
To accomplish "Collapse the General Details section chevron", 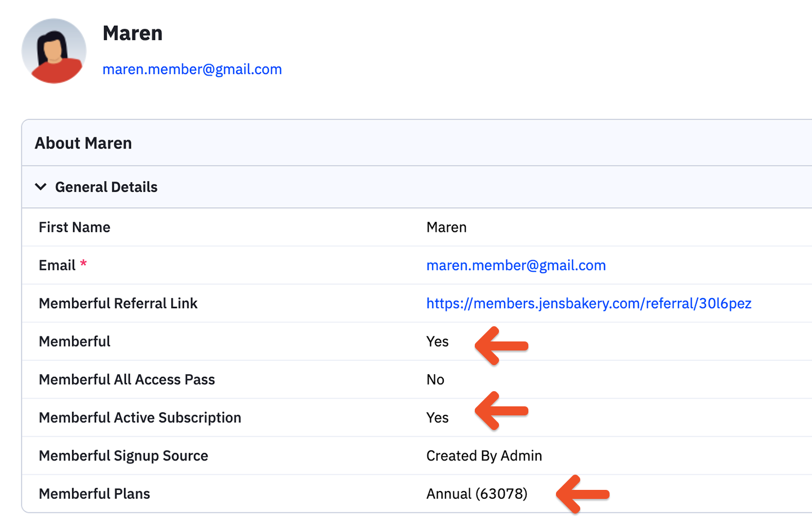I will [x=40, y=186].
